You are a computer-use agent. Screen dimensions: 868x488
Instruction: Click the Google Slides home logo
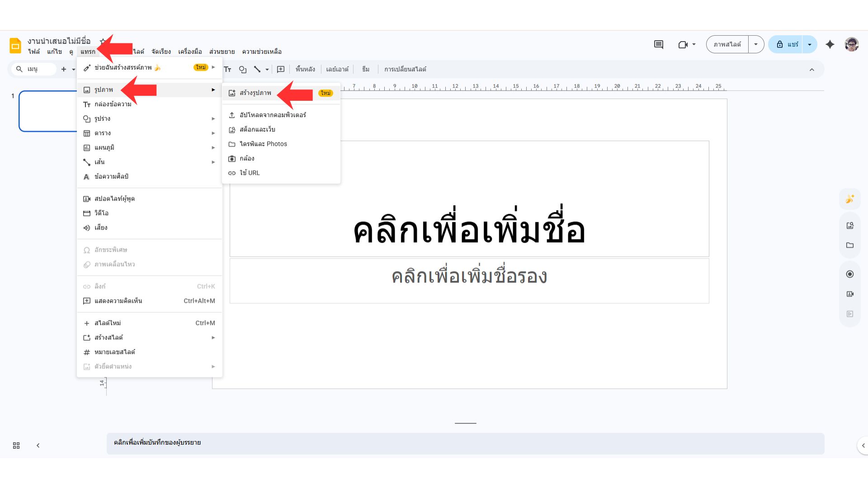[15, 46]
